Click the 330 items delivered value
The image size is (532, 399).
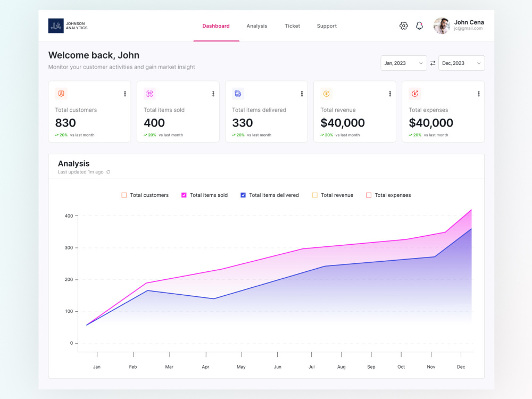click(x=242, y=122)
